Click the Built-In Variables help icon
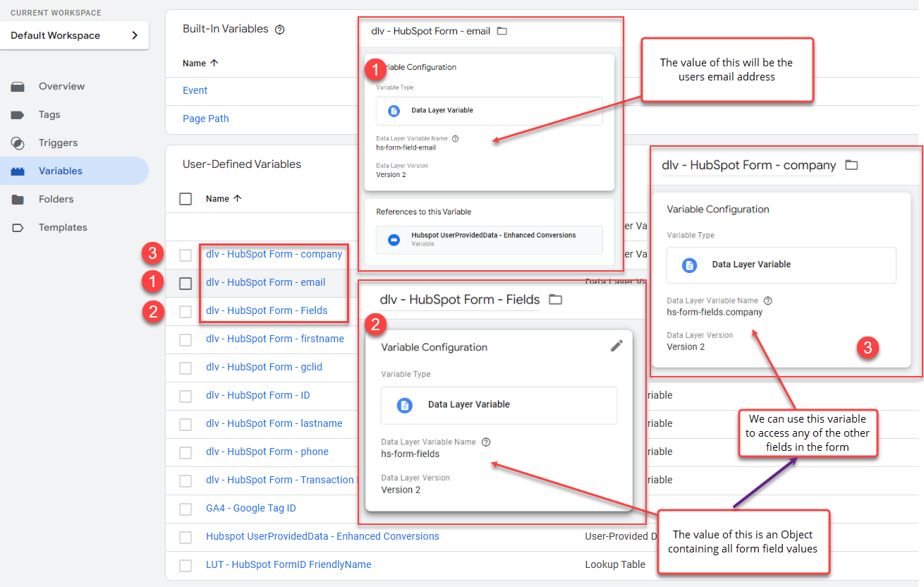The height and width of the screenshot is (587, 924). (279, 30)
